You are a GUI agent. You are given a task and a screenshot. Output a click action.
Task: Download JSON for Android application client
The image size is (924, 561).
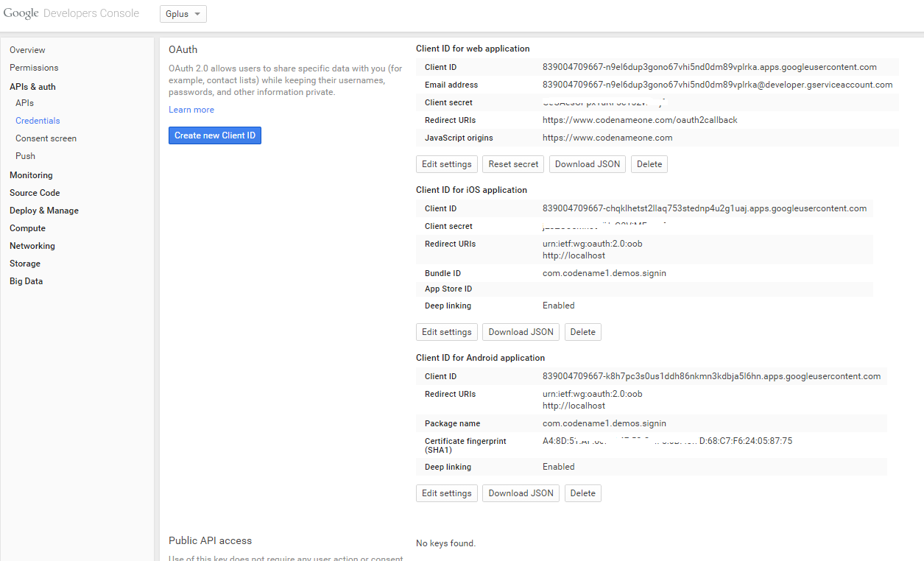click(521, 493)
